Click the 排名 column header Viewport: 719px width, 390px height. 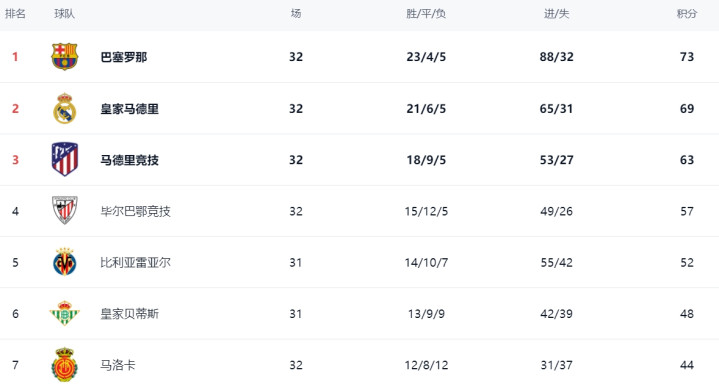click(15, 14)
